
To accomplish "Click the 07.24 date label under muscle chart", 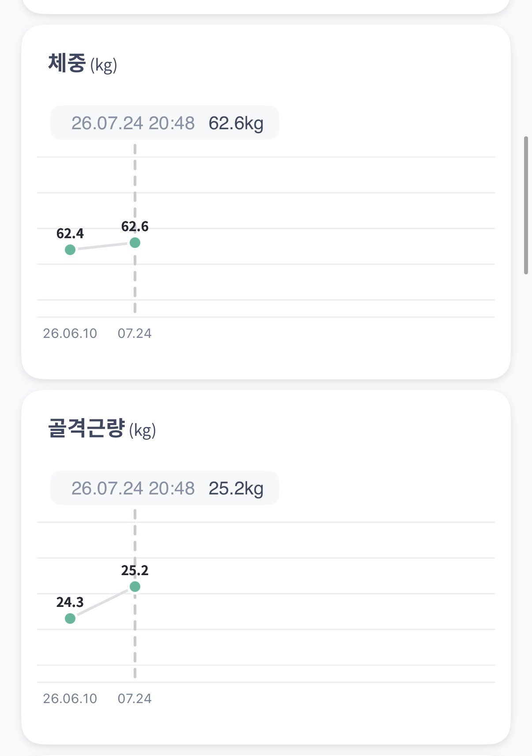I will click(135, 699).
